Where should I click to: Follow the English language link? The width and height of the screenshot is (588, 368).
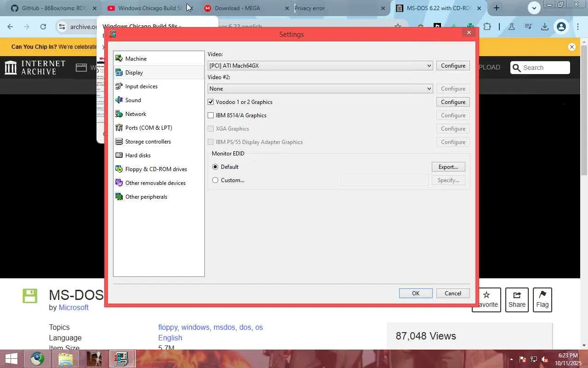point(170,338)
